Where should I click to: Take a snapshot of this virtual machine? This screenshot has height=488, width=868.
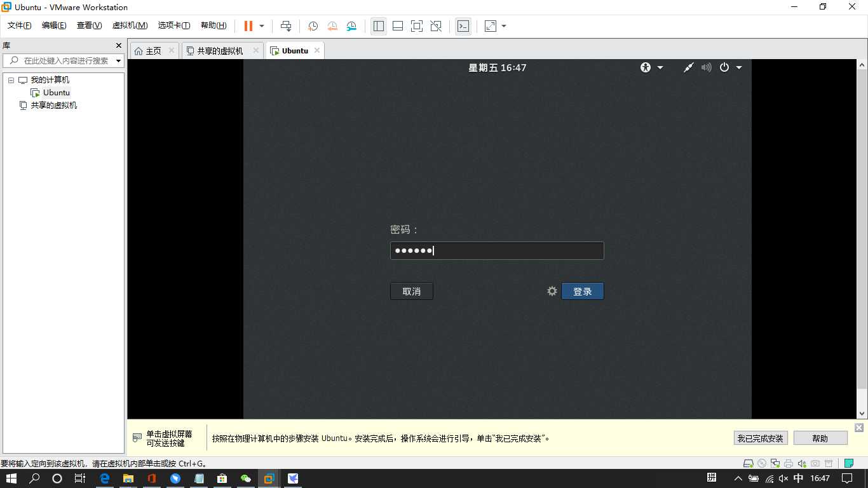(x=313, y=26)
